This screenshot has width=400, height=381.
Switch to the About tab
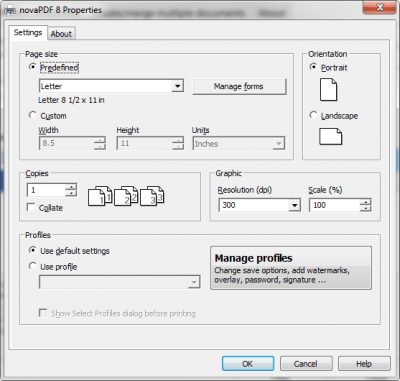point(61,34)
